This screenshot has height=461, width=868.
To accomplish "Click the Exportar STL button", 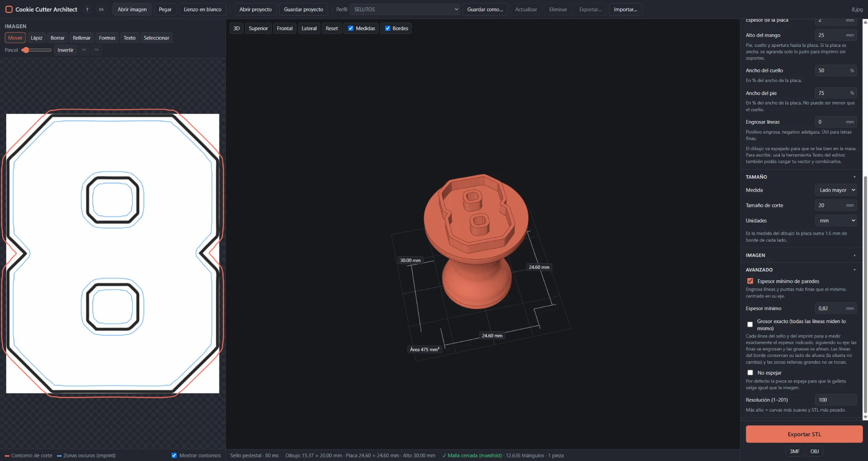I will pos(804,434).
